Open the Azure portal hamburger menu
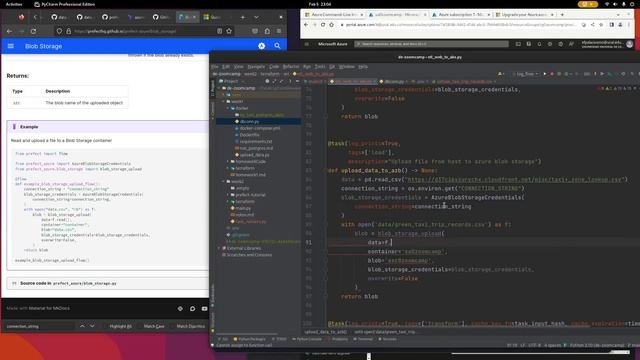Image resolution: width=640 pixels, height=360 pixels. pos(307,44)
